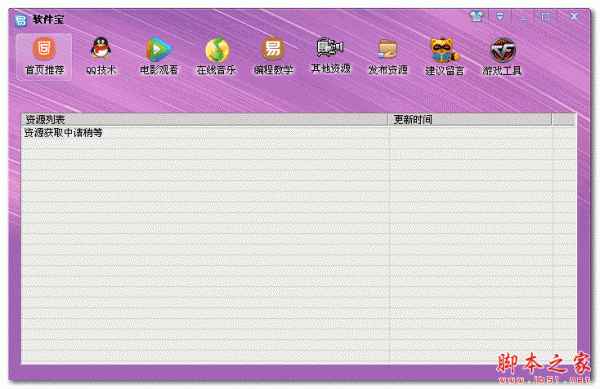The width and height of the screenshot is (600, 389).
Task: Open the 首页推荐 home recommendations section
Action: tap(44, 57)
